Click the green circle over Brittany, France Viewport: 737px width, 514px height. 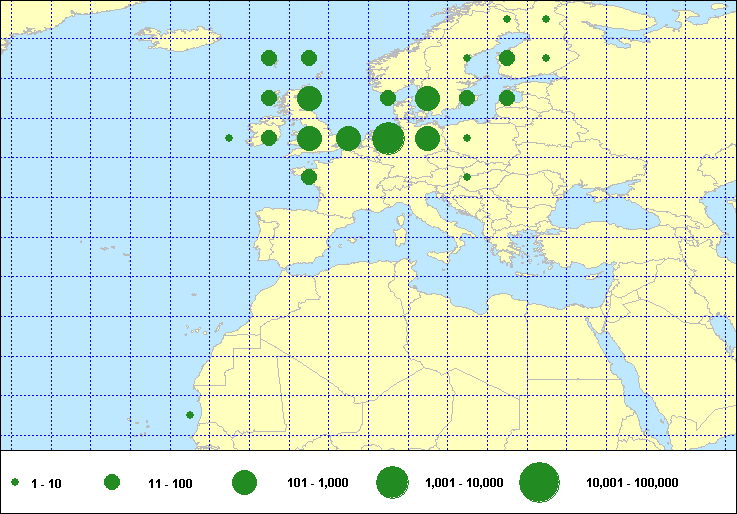(309, 177)
